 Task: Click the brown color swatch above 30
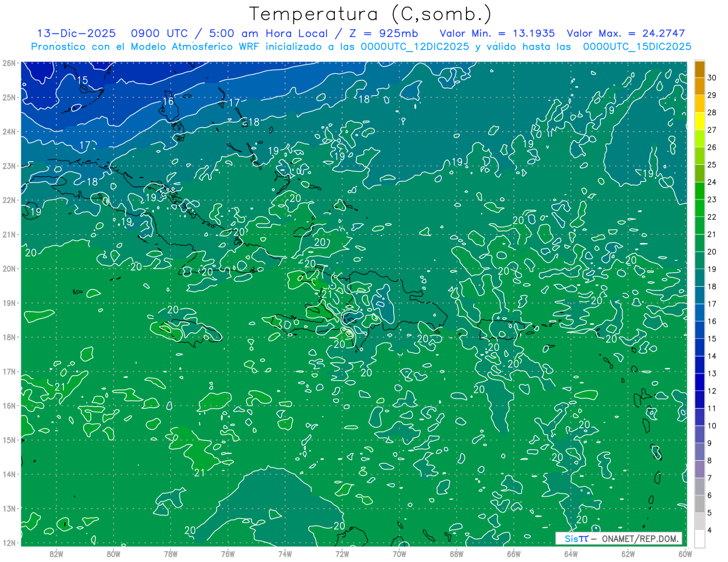[x=699, y=69]
